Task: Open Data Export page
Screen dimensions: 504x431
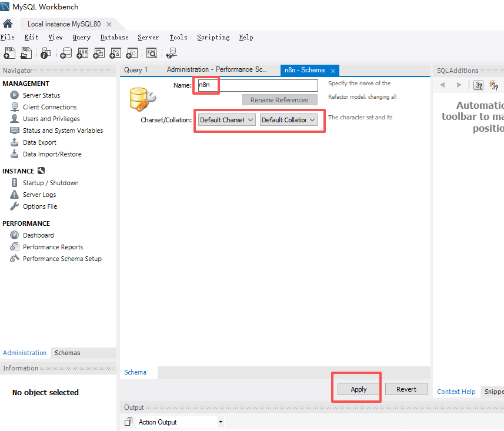Action: click(x=39, y=142)
